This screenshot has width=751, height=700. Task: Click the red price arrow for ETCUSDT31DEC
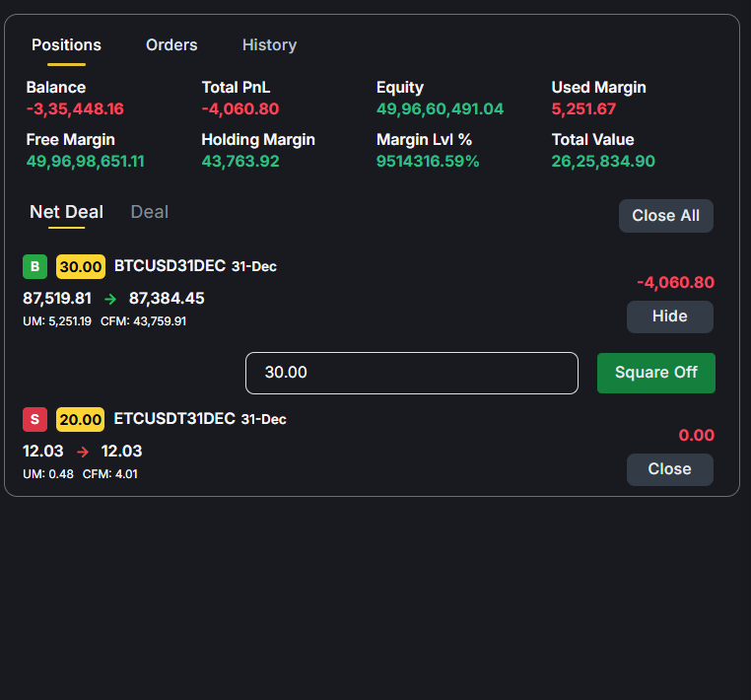pyautogui.click(x=83, y=452)
